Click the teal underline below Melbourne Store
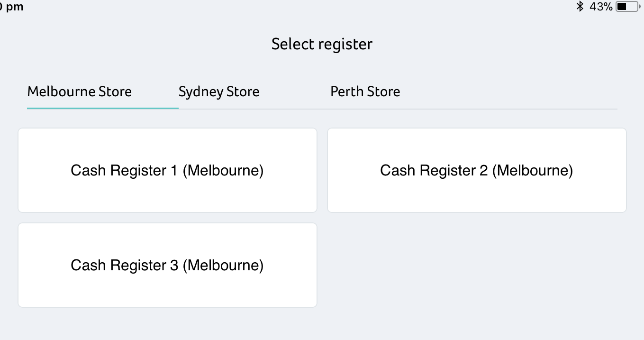This screenshot has width=644, height=340. click(x=102, y=108)
